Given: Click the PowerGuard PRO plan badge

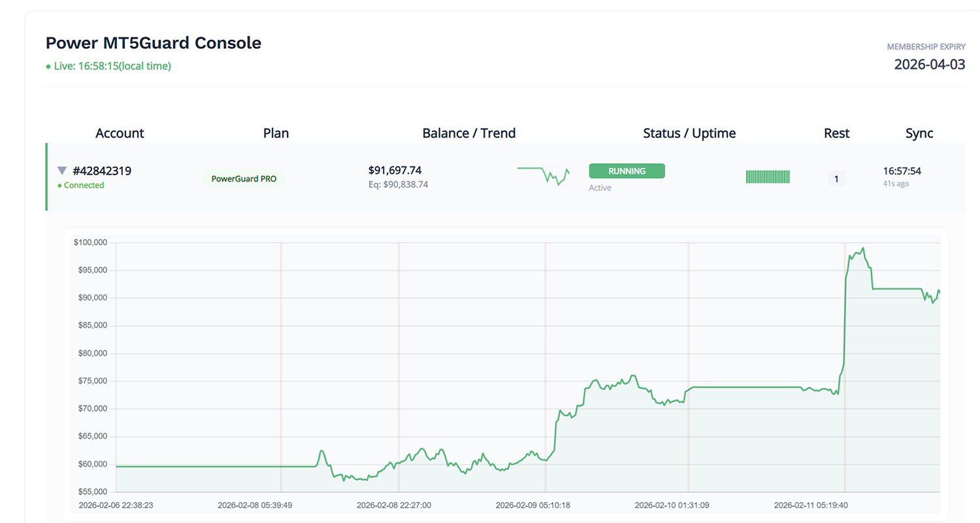Looking at the screenshot, I should [244, 178].
